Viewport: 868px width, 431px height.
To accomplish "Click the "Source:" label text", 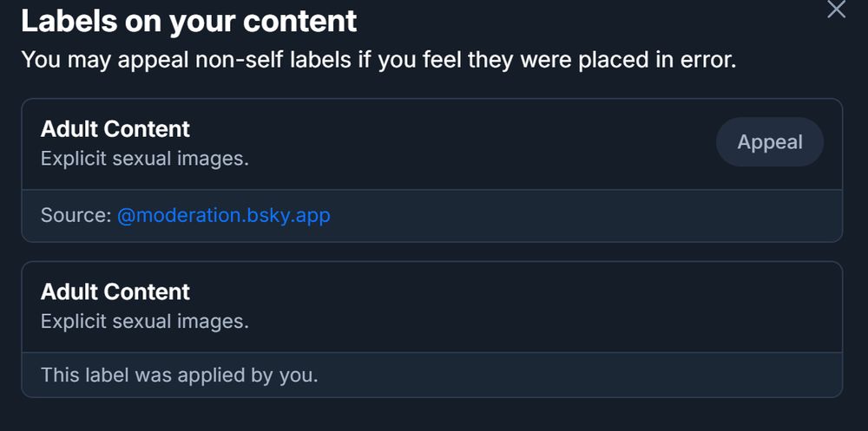I will point(76,215).
